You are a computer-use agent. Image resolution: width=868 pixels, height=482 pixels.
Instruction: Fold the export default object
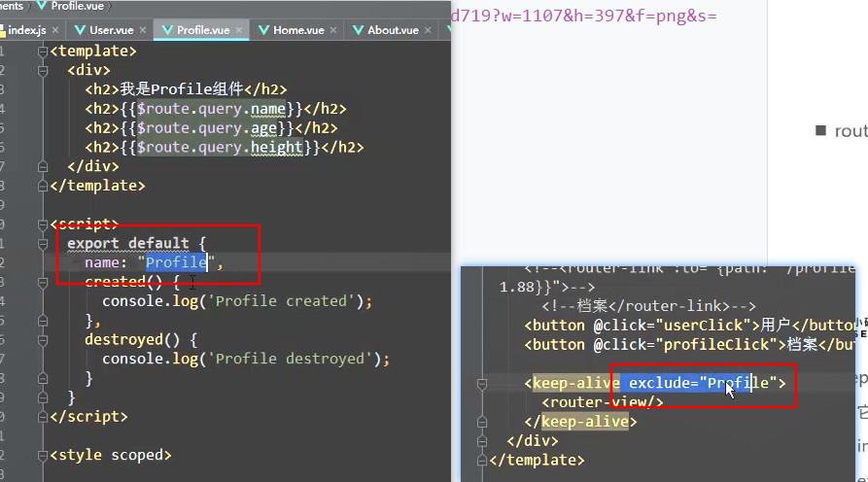pos(43,244)
